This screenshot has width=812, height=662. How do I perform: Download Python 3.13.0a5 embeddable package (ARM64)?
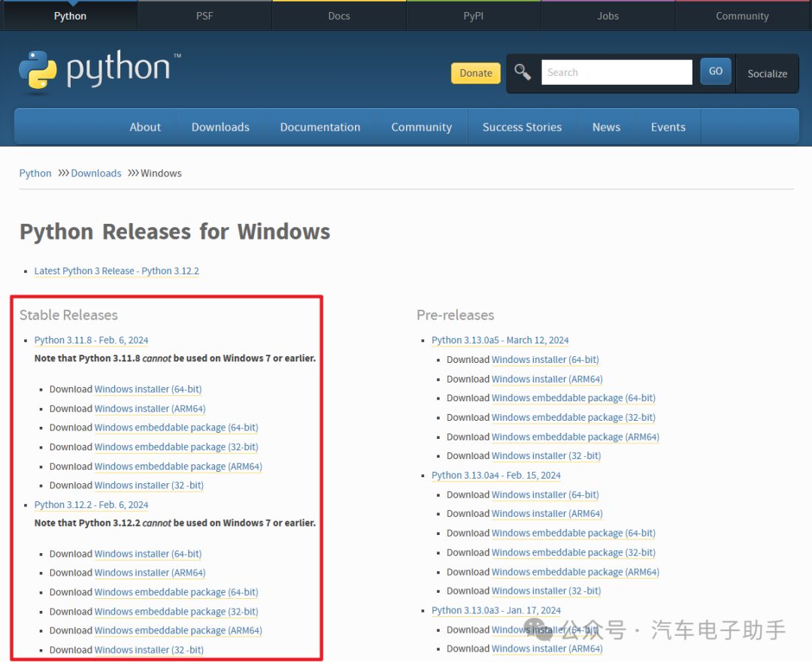tap(575, 437)
